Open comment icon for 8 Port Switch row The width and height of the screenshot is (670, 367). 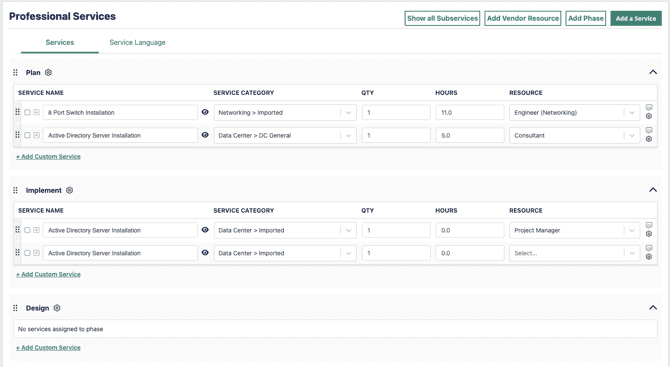[649, 107]
